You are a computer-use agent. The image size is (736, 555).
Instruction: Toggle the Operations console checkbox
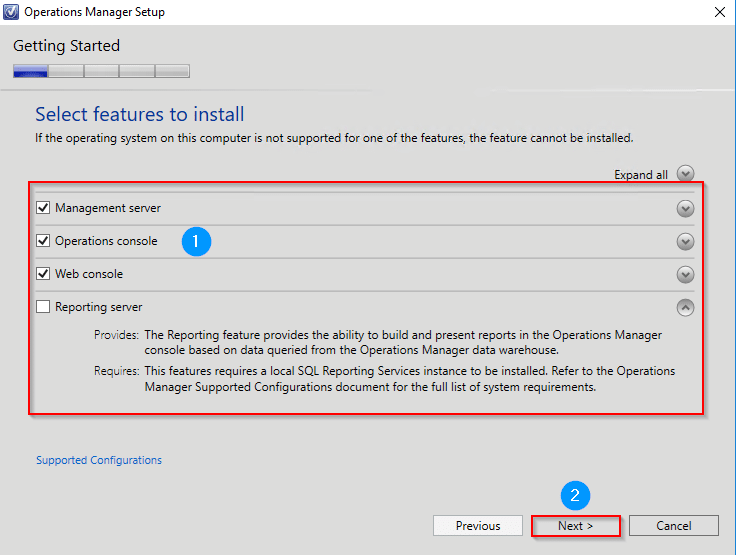click(43, 240)
